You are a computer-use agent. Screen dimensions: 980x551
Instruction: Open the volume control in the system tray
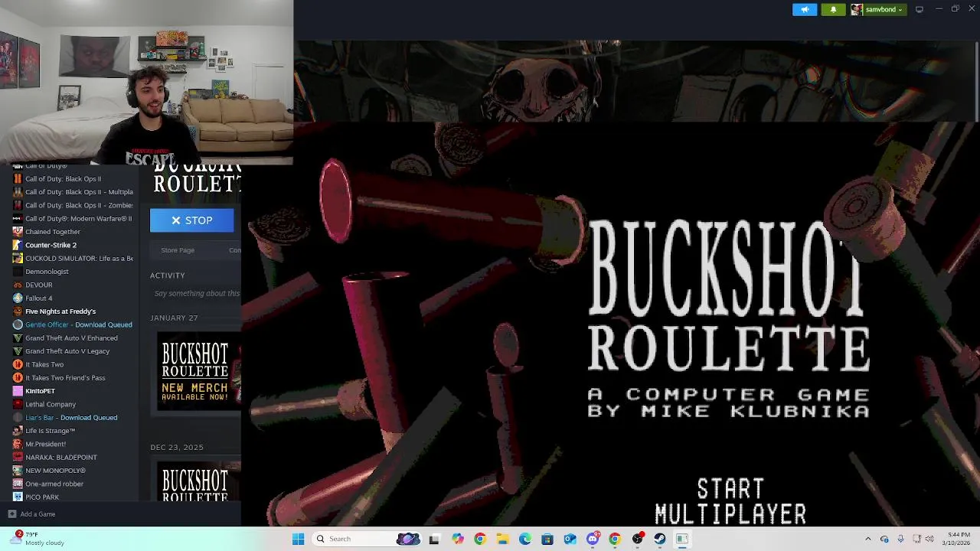[930, 539]
